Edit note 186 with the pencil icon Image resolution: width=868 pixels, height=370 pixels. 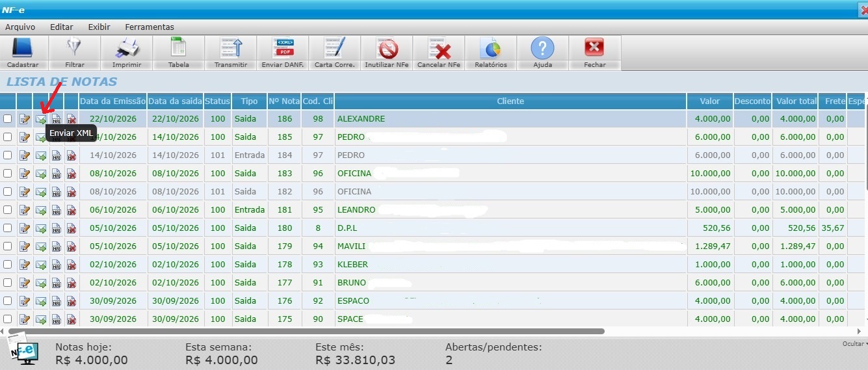click(x=25, y=119)
